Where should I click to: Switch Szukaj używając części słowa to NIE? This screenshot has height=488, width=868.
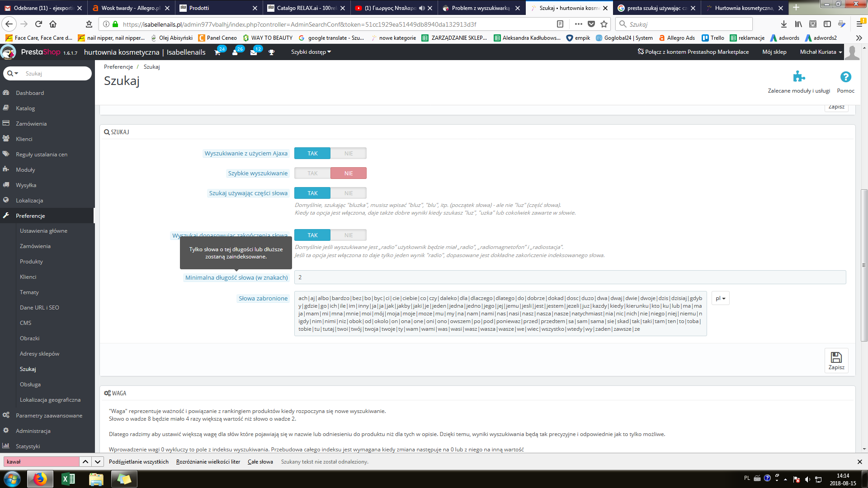click(x=348, y=193)
